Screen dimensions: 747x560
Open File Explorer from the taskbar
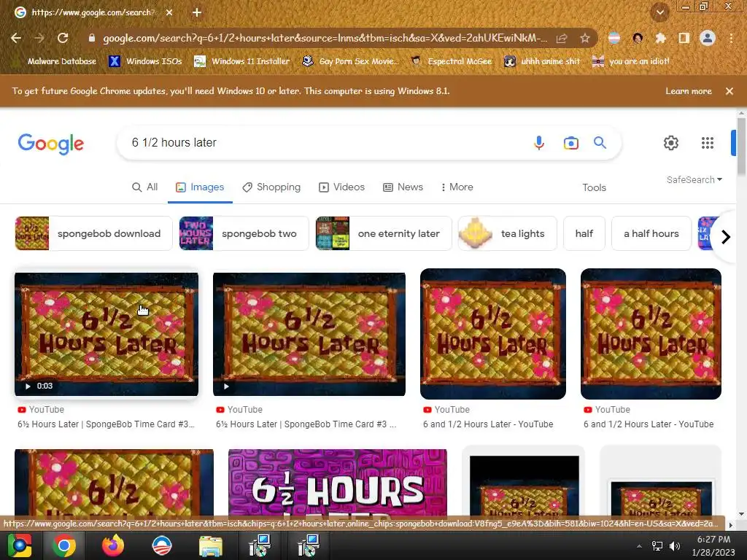tap(210, 546)
